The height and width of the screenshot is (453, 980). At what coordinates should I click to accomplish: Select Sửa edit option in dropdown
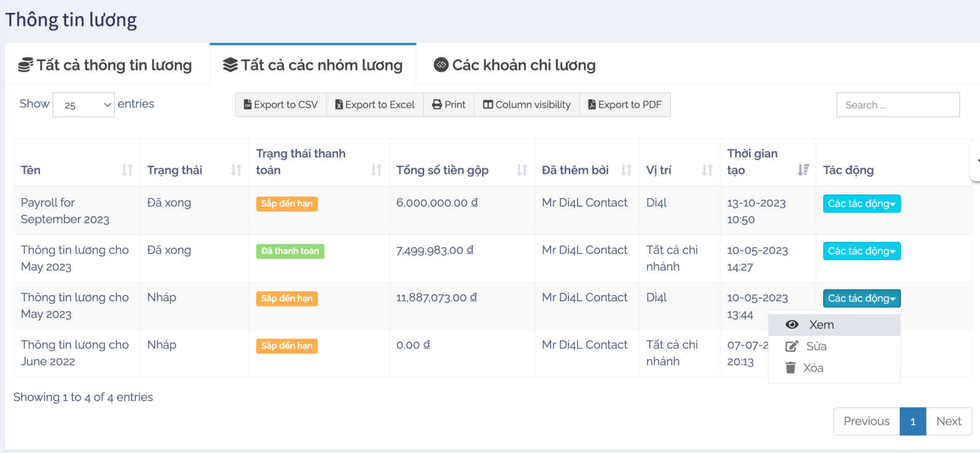(x=816, y=346)
